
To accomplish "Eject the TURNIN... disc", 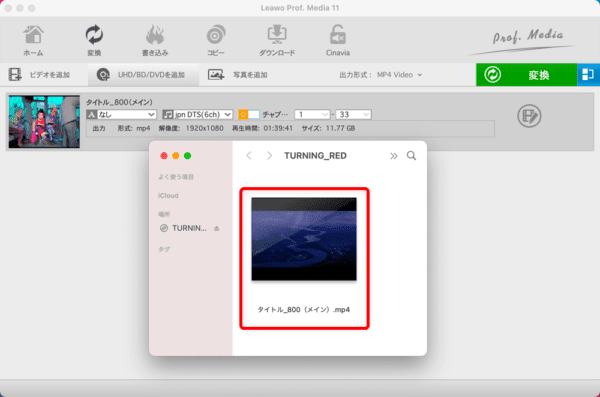I will 217,229.
